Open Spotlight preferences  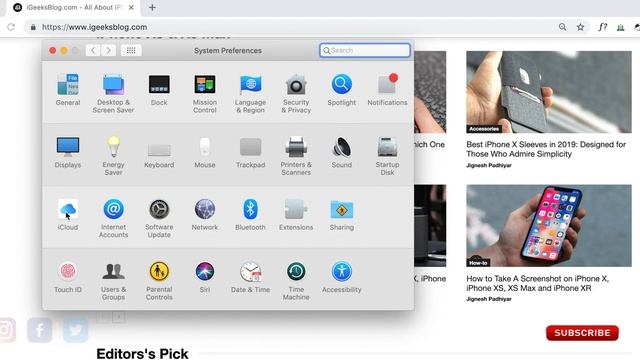point(342,90)
